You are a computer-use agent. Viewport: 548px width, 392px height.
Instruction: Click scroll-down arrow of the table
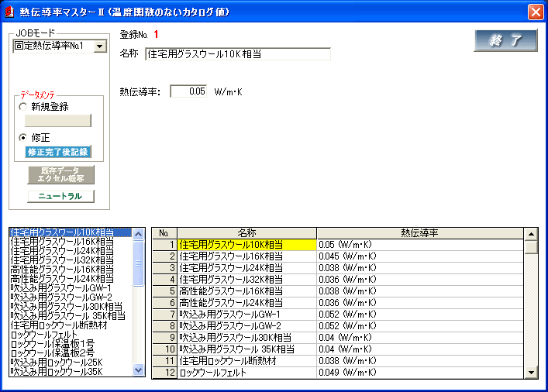click(531, 373)
